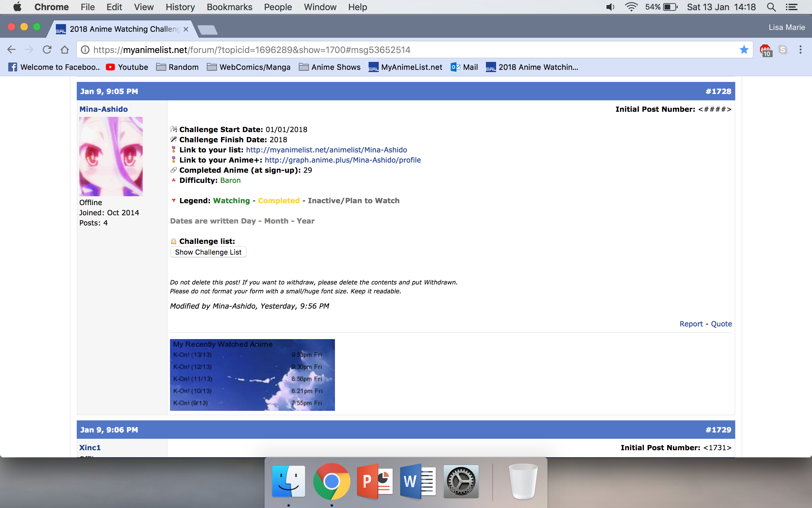The width and height of the screenshot is (812, 508).
Task: Open Microsoft Word from the Dock
Action: tap(418, 481)
